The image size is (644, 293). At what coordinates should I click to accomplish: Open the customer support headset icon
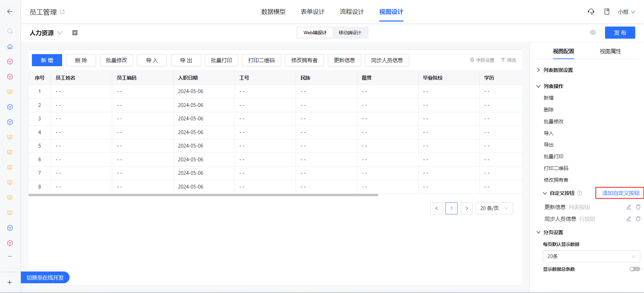point(591,12)
